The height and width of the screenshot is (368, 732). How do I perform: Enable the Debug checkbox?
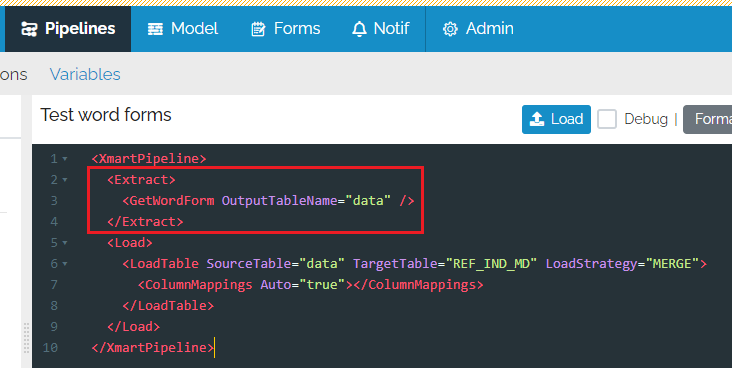[x=607, y=119]
